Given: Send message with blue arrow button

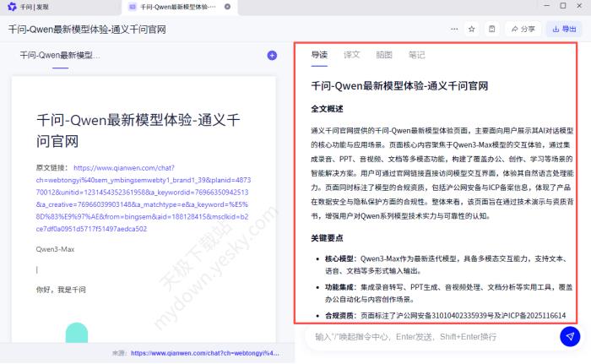Looking at the screenshot, I should (570, 336).
